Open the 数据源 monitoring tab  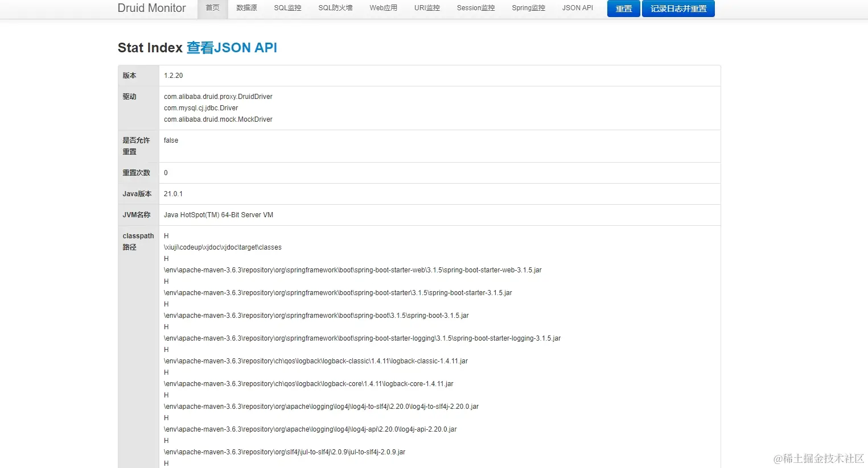click(246, 8)
